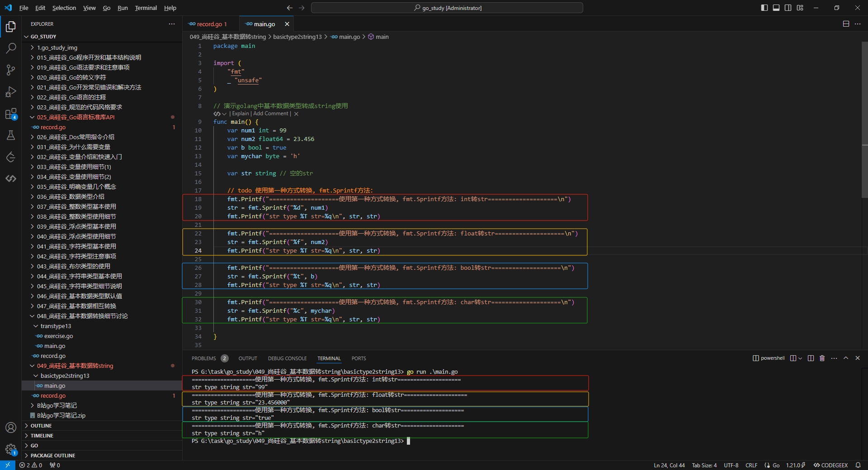This screenshot has height=470, width=868.
Task: Open the Testing flask view
Action: [x=11, y=135]
